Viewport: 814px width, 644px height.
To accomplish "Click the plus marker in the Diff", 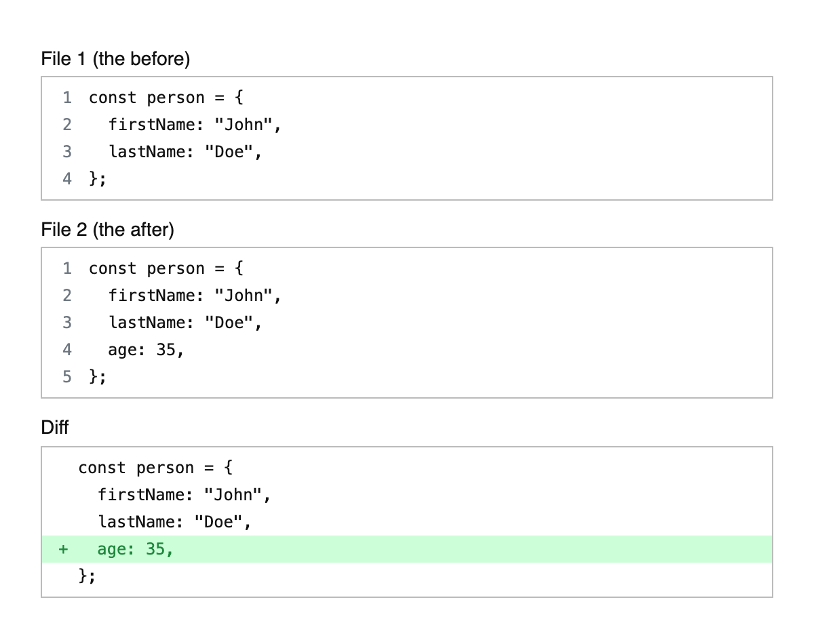I will 63,549.
